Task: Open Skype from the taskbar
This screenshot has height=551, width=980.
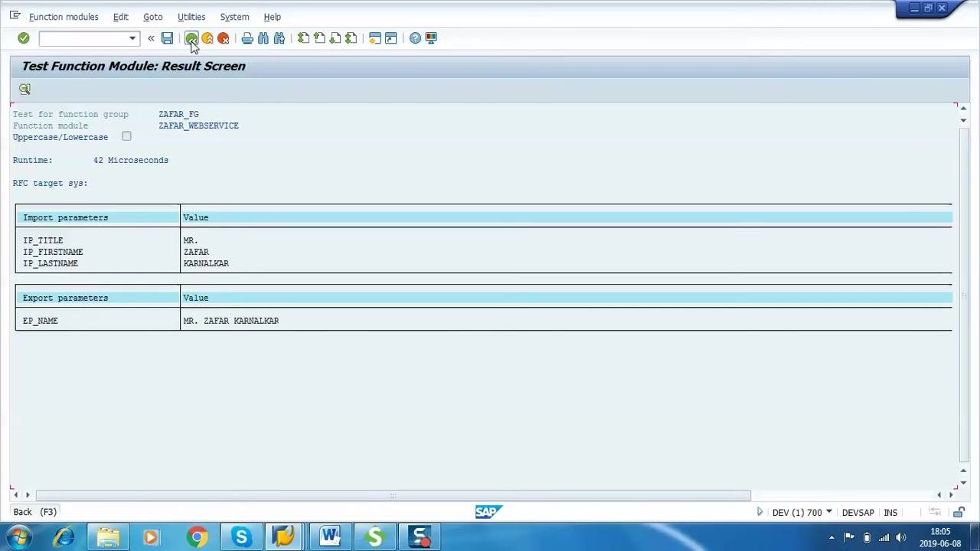Action: (x=241, y=537)
